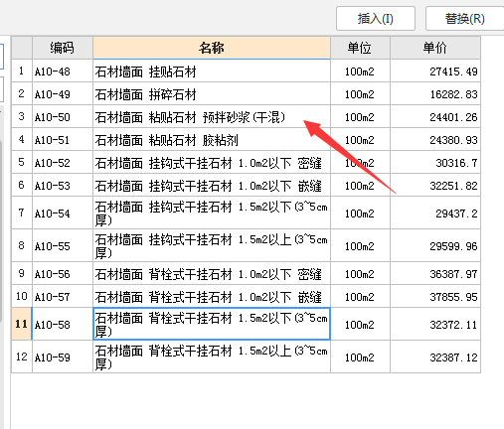Click 100m2 unit cell in A10-48 row

click(x=360, y=71)
